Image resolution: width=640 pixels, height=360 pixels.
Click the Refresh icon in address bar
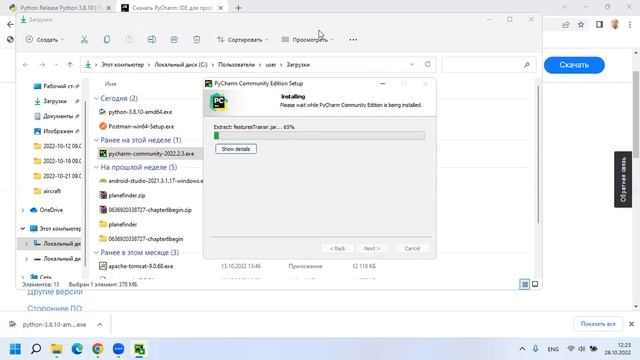point(428,64)
